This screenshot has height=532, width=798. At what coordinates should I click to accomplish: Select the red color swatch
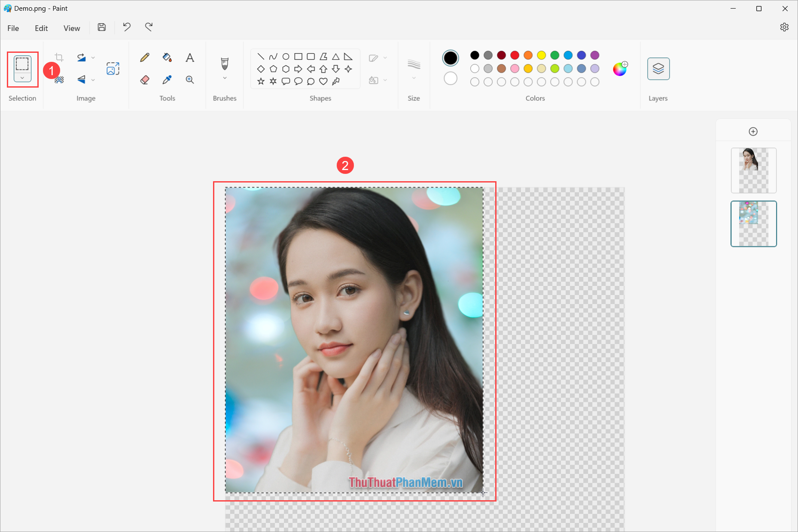tap(515, 55)
